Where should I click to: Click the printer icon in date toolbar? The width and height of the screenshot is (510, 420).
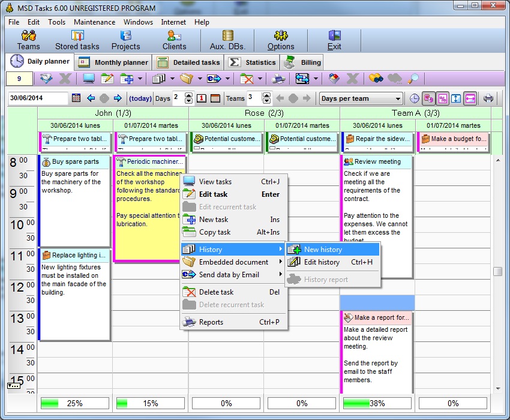[488, 98]
